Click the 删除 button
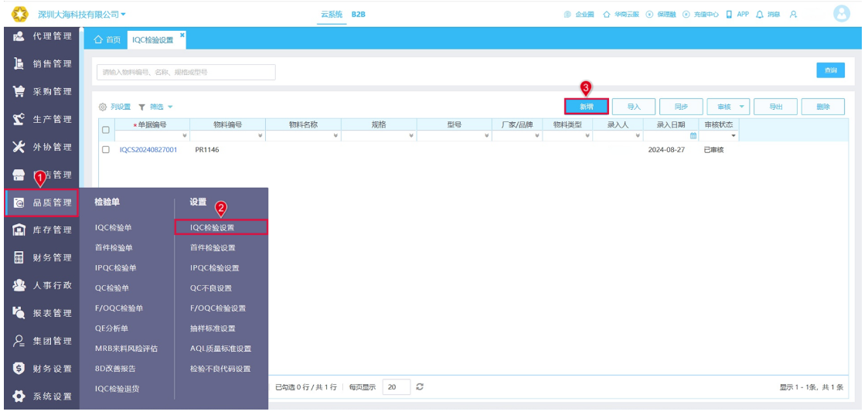Viewport: 868px width, 415px height. point(822,107)
